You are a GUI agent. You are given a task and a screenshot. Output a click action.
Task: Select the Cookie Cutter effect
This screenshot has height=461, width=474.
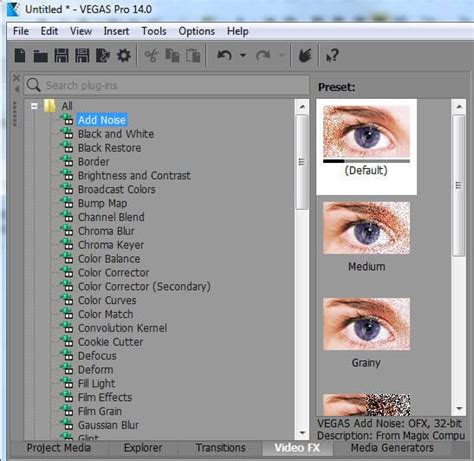pyautogui.click(x=110, y=342)
